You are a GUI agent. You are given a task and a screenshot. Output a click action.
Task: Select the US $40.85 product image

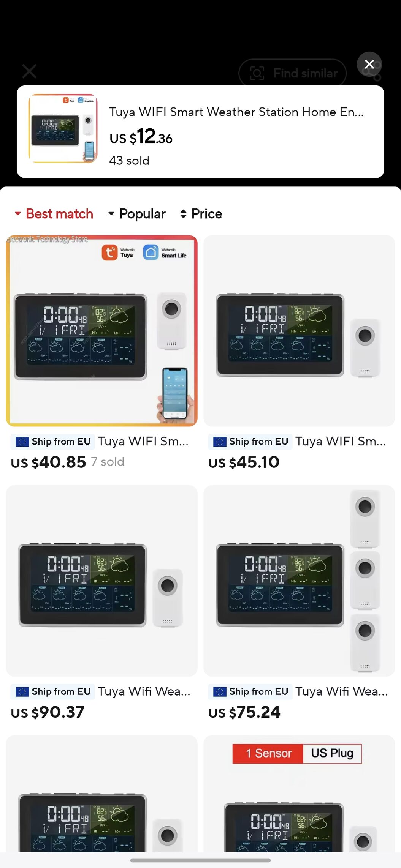[101, 331]
